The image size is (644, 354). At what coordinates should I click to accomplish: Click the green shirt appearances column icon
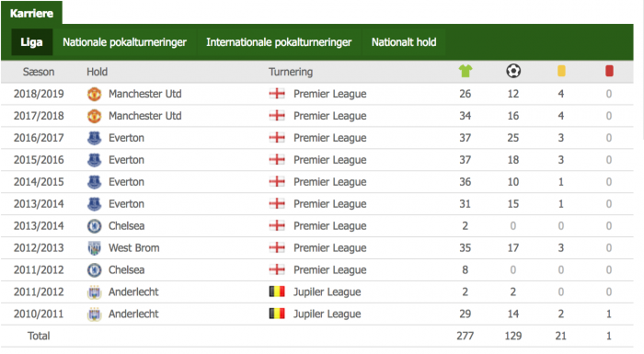[x=466, y=71]
